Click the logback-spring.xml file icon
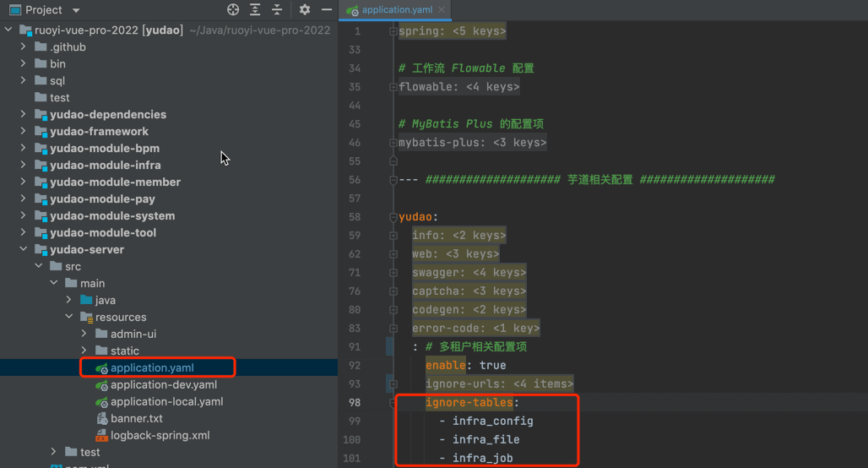 (x=102, y=436)
